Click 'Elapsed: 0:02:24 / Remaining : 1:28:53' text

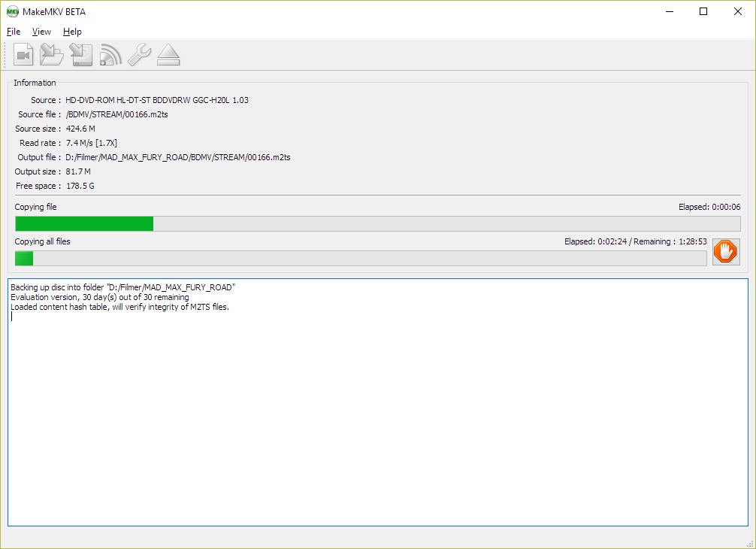pyautogui.click(x=636, y=241)
